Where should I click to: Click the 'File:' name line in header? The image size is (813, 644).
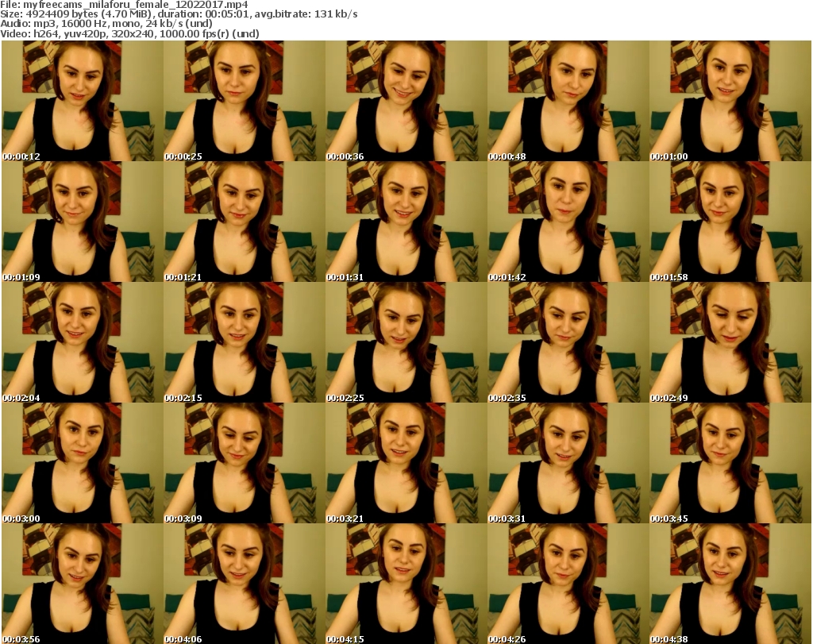(x=124, y=5)
